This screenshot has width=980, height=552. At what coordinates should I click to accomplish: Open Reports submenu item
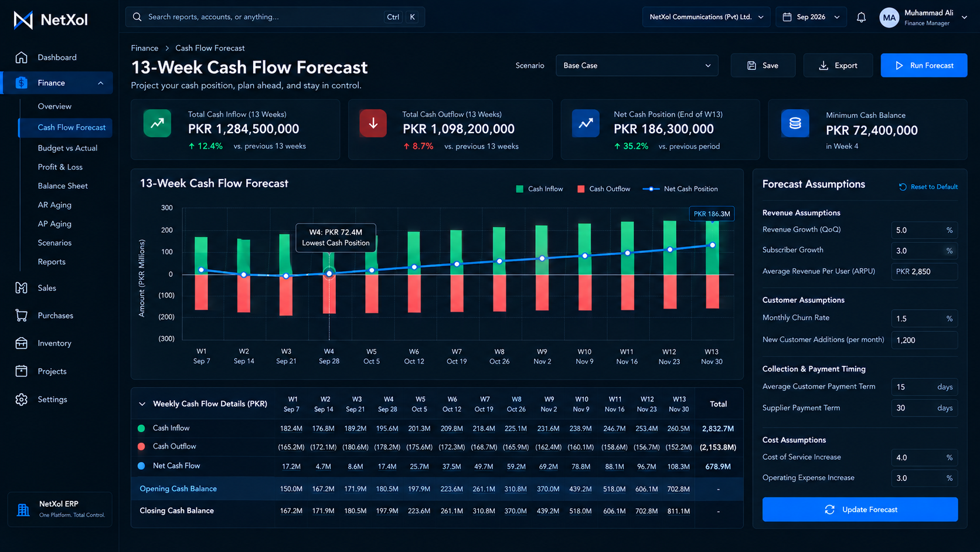click(x=52, y=262)
